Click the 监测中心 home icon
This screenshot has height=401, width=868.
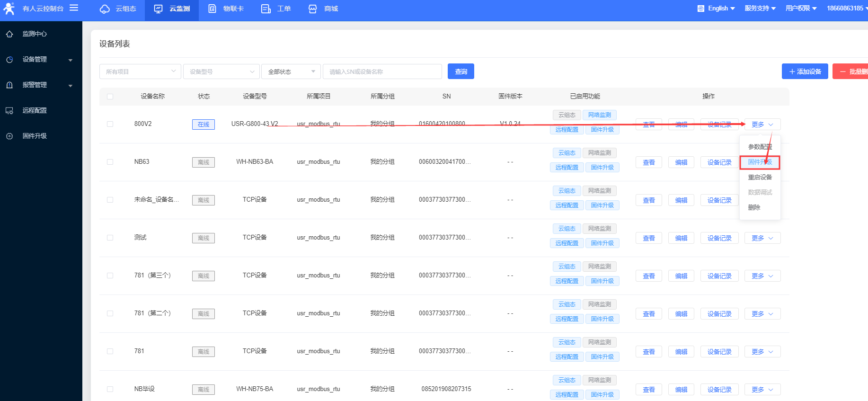(x=9, y=34)
